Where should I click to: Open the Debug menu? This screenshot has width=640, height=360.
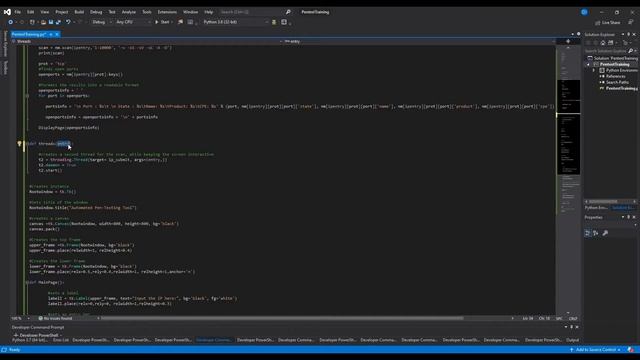click(96, 12)
